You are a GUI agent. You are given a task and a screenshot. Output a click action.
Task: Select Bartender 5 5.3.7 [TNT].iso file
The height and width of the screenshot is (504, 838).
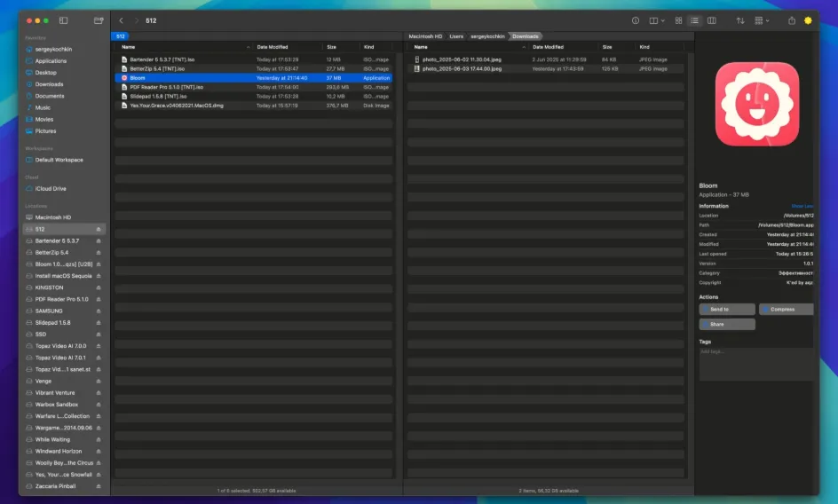click(254, 59)
